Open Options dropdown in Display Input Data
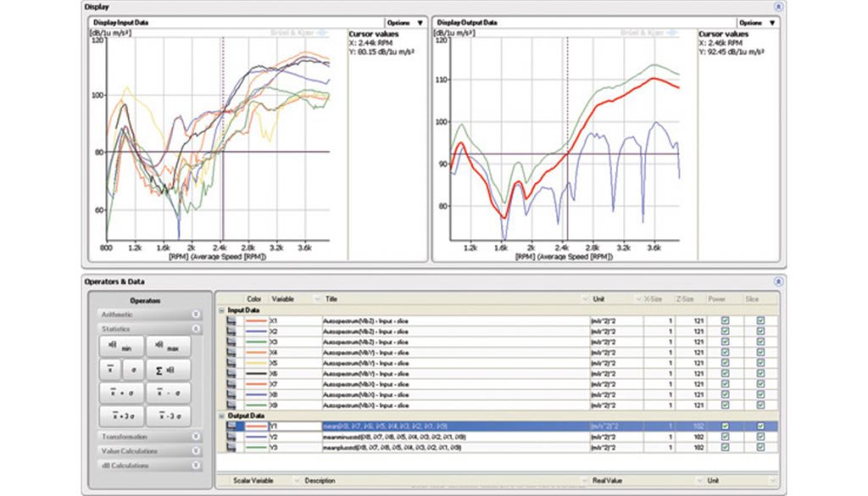Viewport: 868px width, 496px height. [405, 23]
